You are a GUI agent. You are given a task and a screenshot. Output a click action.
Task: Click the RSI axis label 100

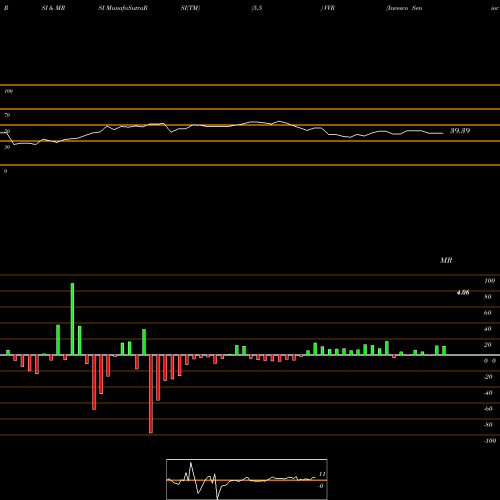[8, 91]
